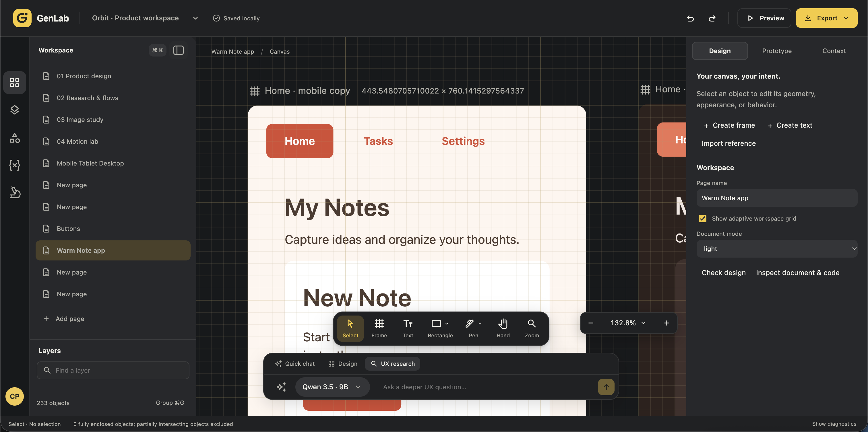Switch to Quick chat mode
The image size is (868, 432).
295,364
